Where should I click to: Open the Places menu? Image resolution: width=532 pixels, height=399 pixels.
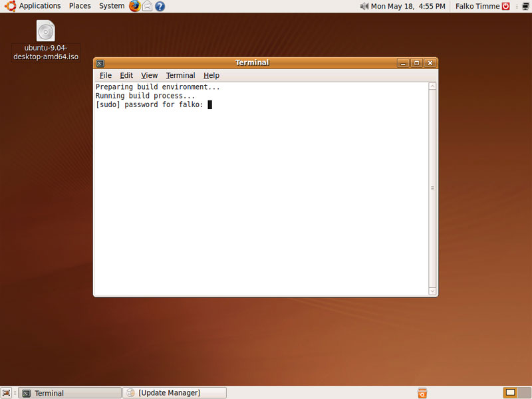[80, 6]
